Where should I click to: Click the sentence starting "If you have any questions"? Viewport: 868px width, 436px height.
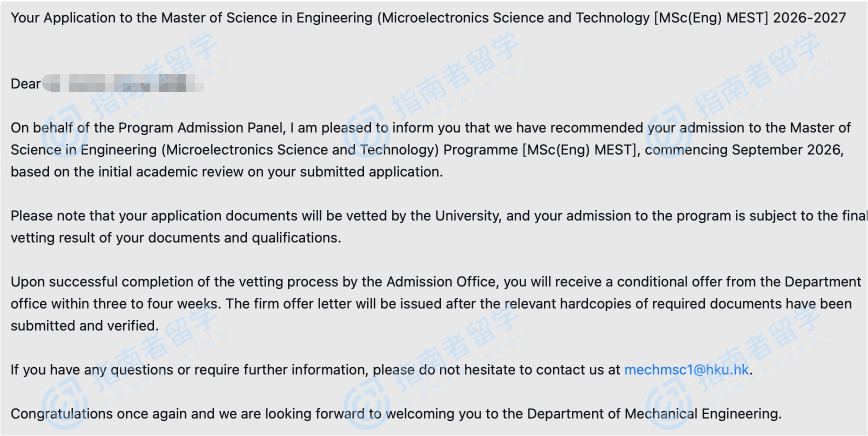(x=315, y=370)
